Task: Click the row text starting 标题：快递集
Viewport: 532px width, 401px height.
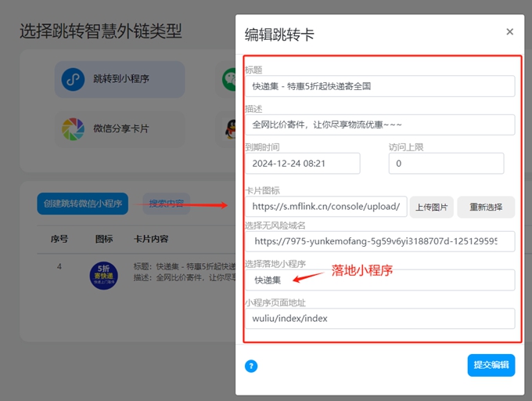Action: coord(185,266)
